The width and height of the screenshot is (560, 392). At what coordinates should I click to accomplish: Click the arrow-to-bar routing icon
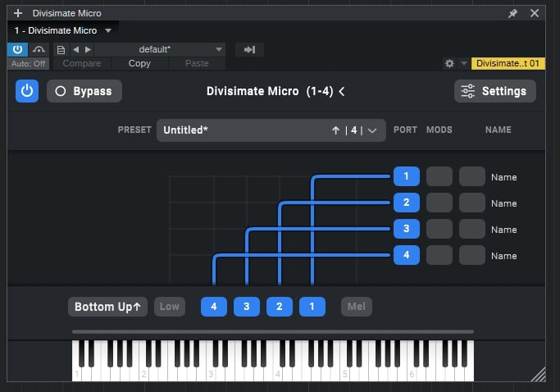pyautogui.click(x=249, y=50)
